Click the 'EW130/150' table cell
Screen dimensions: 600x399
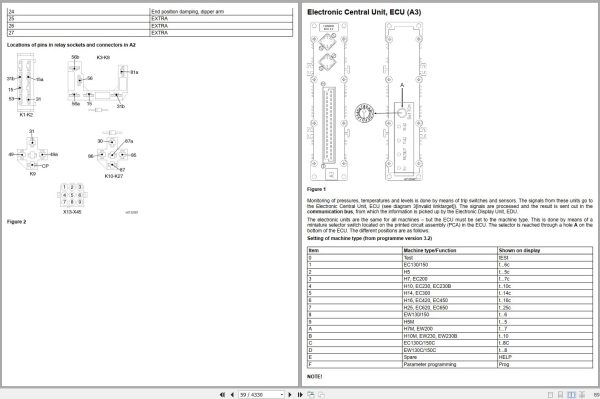[x=450, y=314]
